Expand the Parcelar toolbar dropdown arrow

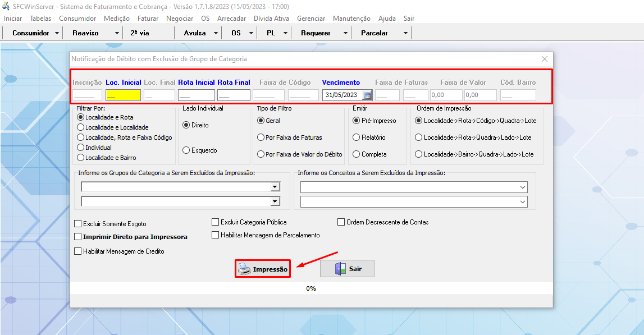pos(405,33)
